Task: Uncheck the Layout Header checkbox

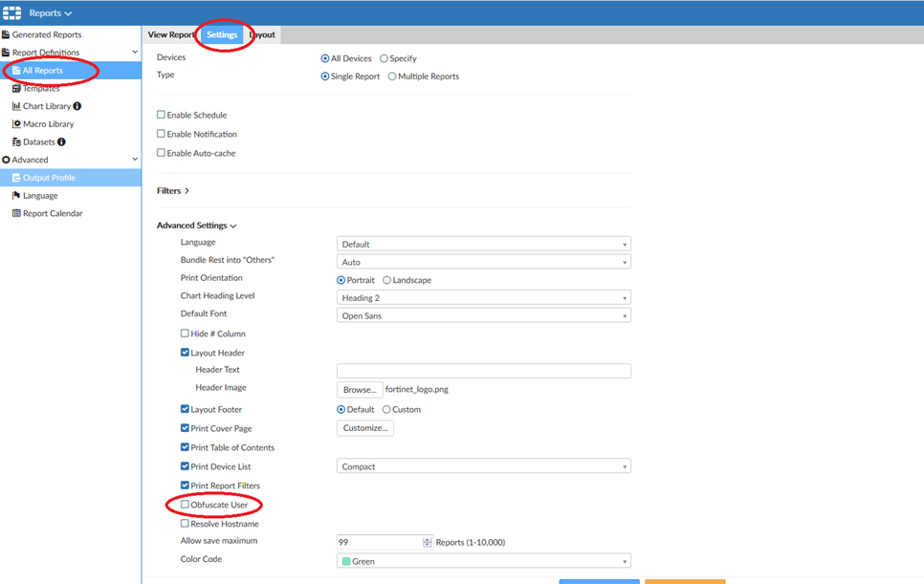Action: click(x=185, y=352)
